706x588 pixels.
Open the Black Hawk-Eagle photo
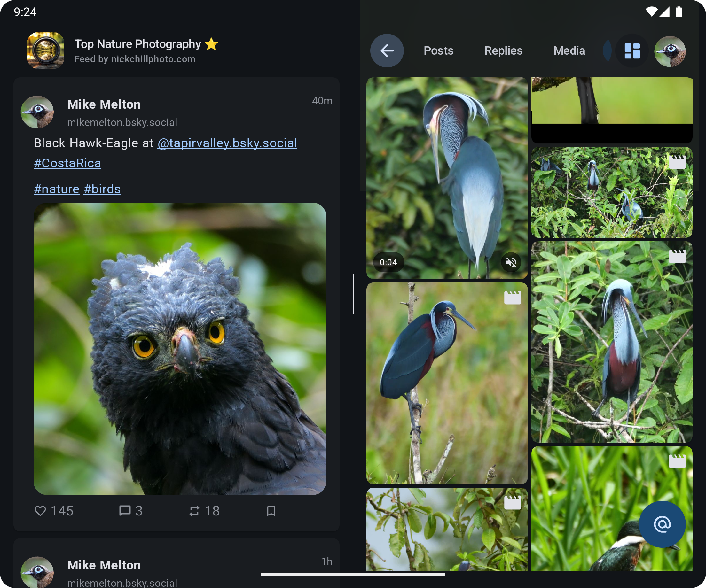point(179,348)
